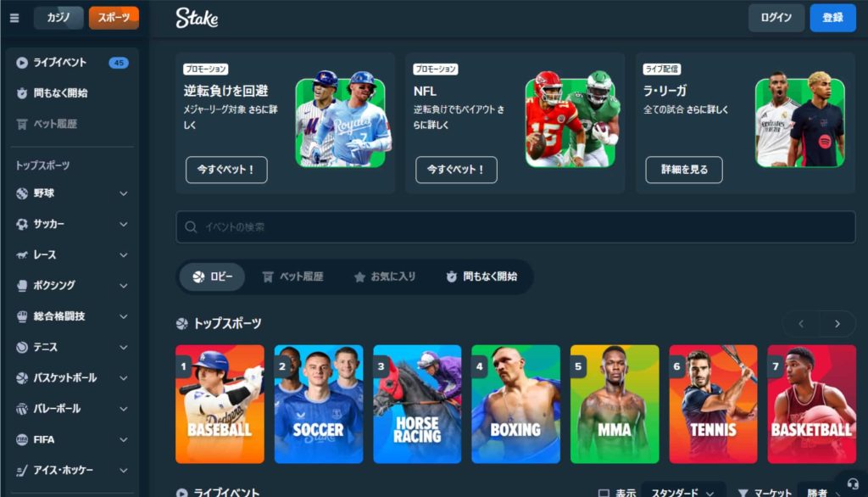Open the live support headset icon

[853, 484]
